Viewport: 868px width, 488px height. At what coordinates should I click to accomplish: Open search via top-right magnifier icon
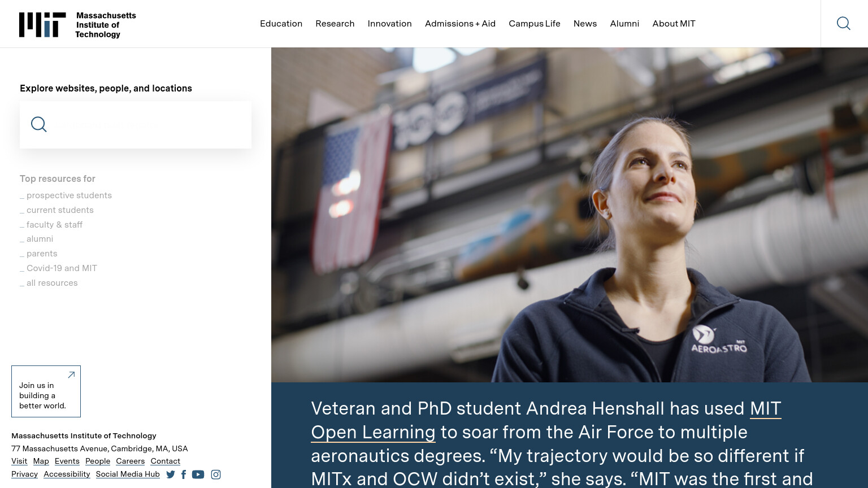(844, 23)
